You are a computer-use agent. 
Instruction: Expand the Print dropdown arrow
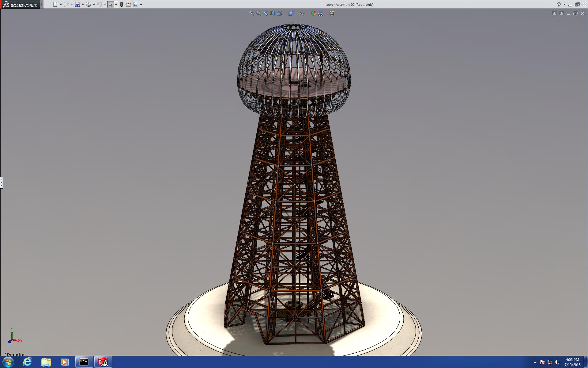point(94,5)
